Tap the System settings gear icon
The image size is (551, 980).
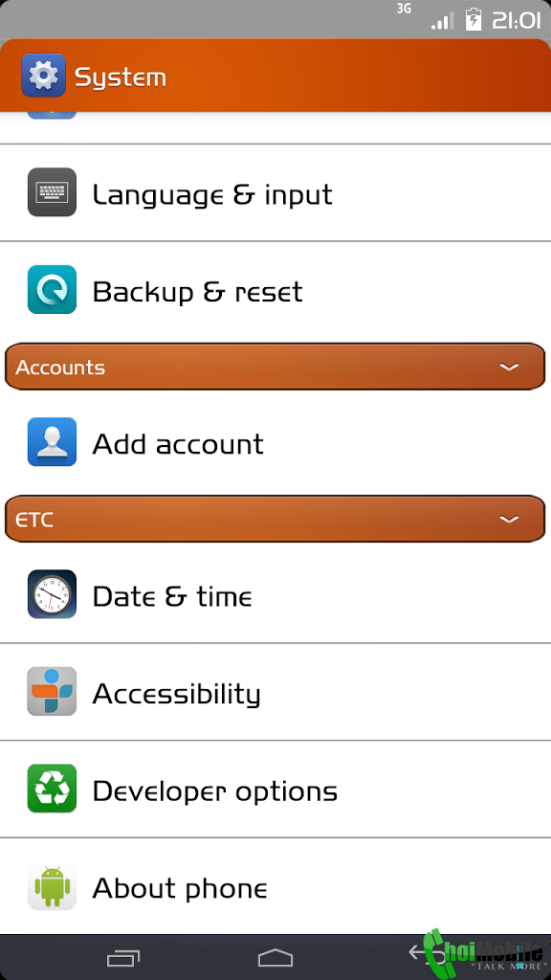[43, 76]
